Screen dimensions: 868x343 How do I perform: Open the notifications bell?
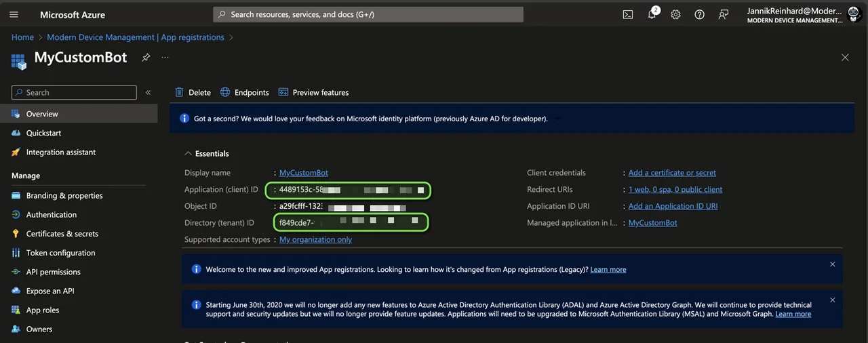[x=652, y=14]
